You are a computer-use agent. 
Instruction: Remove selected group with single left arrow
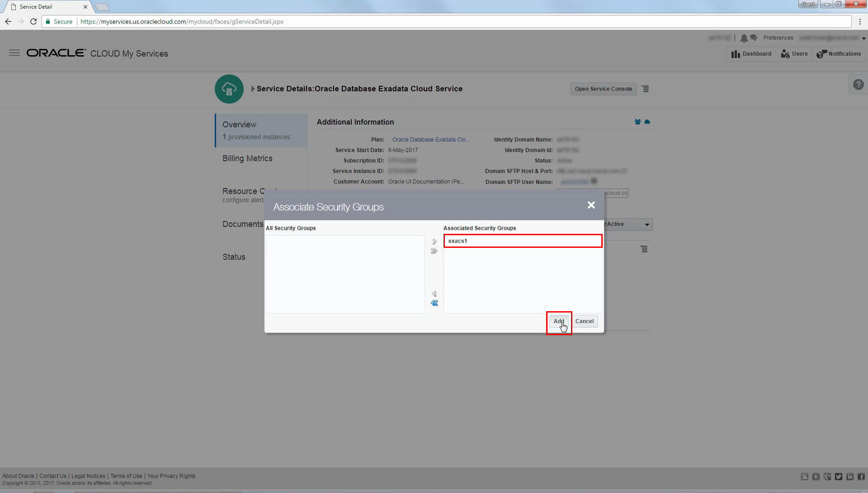[434, 294]
